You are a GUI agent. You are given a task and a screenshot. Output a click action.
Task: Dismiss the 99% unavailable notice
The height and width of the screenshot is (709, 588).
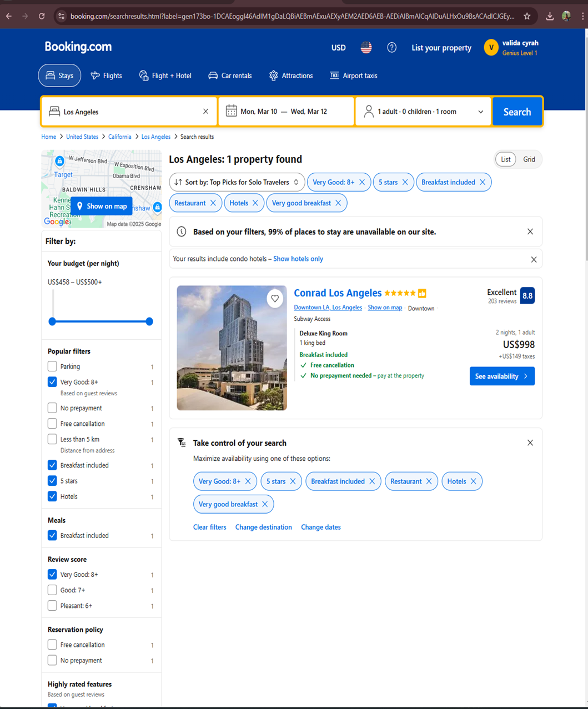[530, 232]
